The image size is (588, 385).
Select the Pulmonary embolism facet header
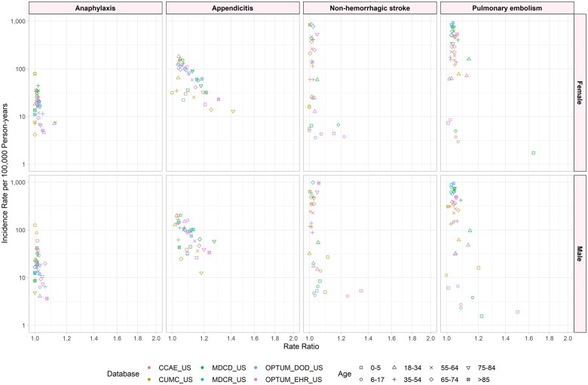(x=507, y=8)
